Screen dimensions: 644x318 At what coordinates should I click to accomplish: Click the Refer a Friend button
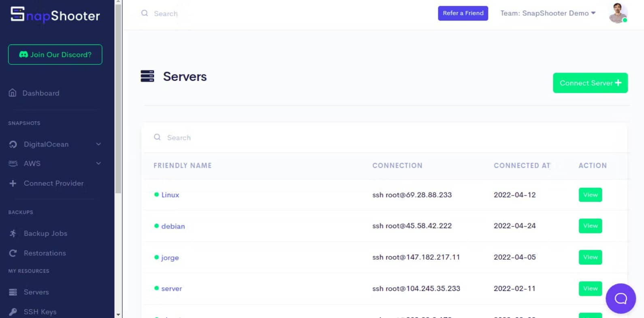[463, 13]
